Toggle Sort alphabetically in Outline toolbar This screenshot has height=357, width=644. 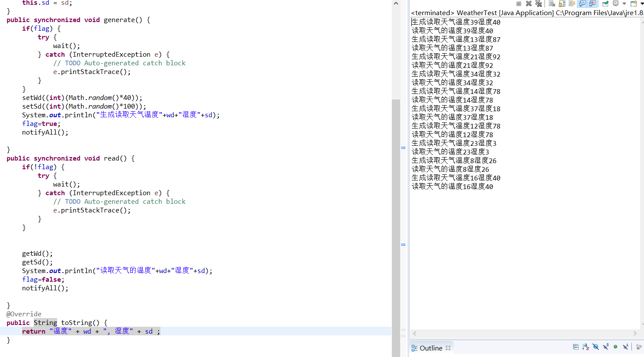point(586,347)
